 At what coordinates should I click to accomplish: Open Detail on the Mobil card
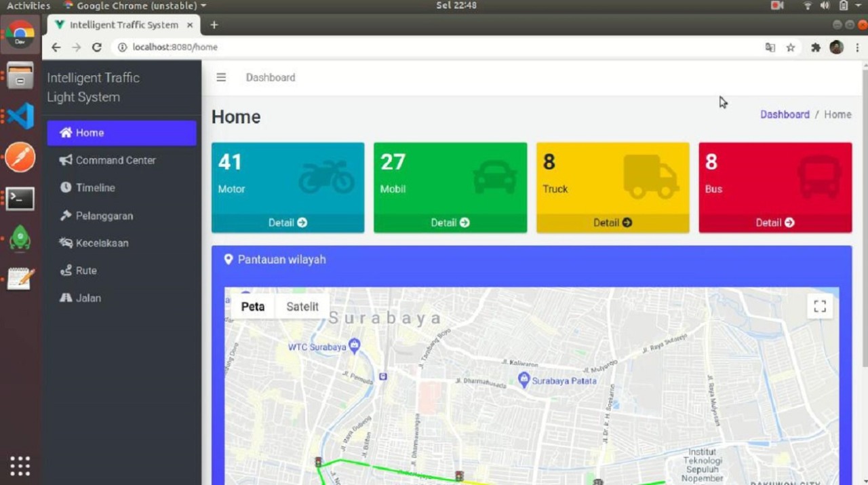[x=450, y=222]
